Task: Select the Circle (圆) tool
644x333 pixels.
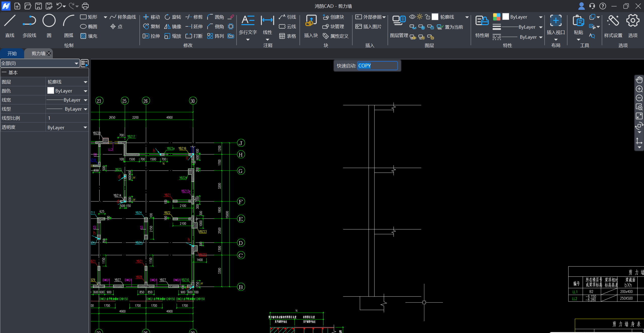Action: point(49,21)
